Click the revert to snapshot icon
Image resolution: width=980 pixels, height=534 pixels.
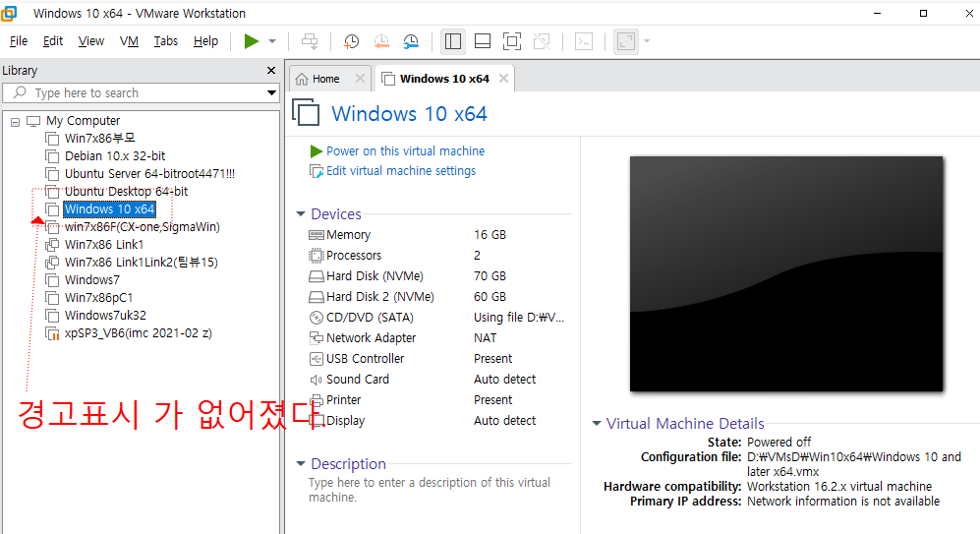(381, 41)
